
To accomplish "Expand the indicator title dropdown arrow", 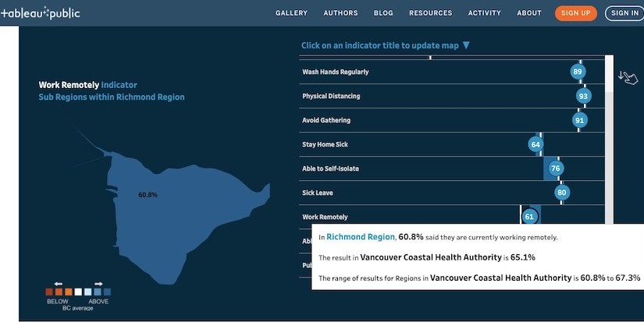I will coord(466,45).
